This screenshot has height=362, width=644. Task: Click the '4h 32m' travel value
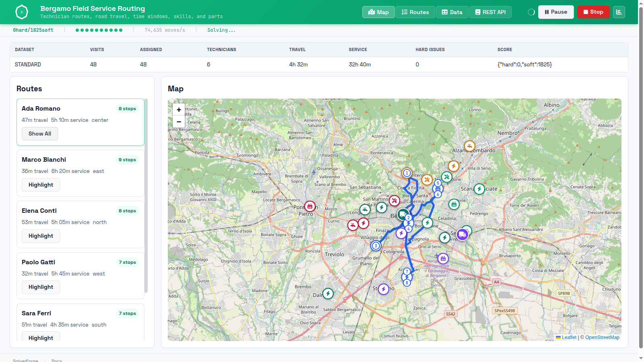click(298, 64)
